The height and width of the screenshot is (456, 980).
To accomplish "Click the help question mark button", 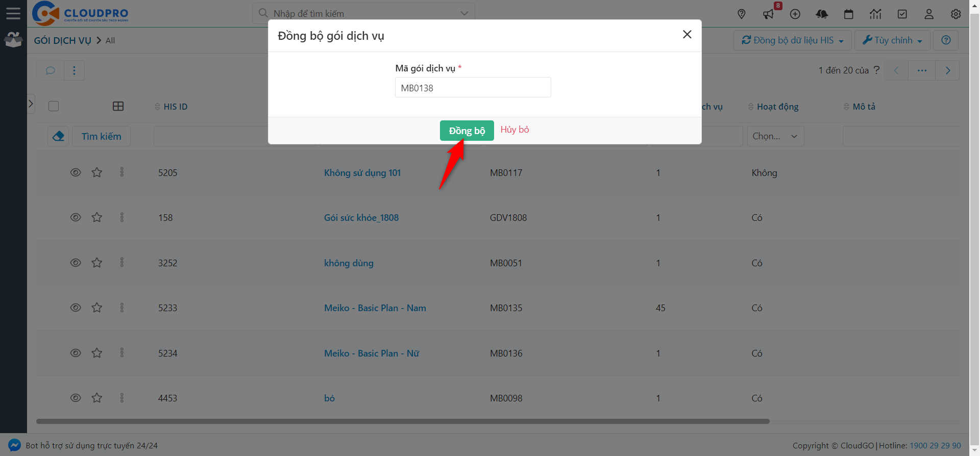I will [x=946, y=40].
